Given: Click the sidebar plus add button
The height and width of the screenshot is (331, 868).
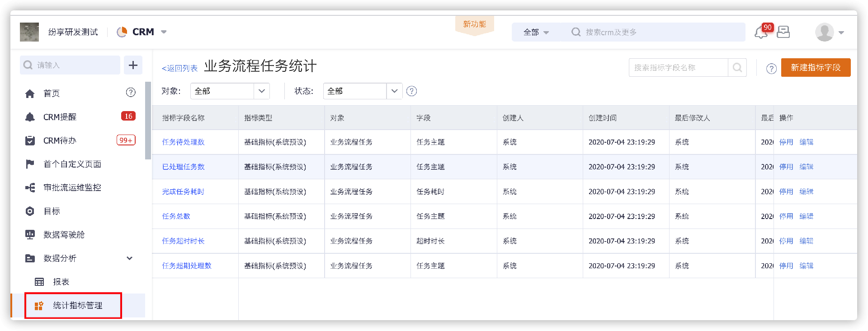Looking at the screenshot, I should click(x=133, y=65).
